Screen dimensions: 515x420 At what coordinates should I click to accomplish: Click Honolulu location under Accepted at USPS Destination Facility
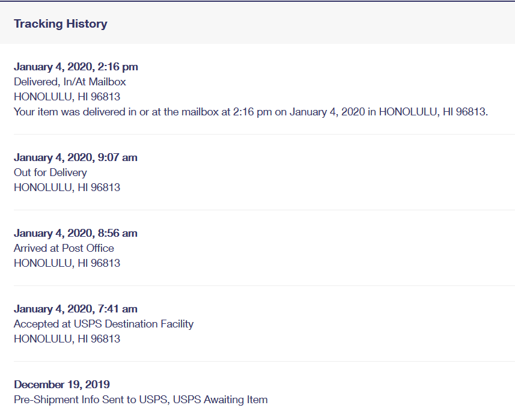67,339
